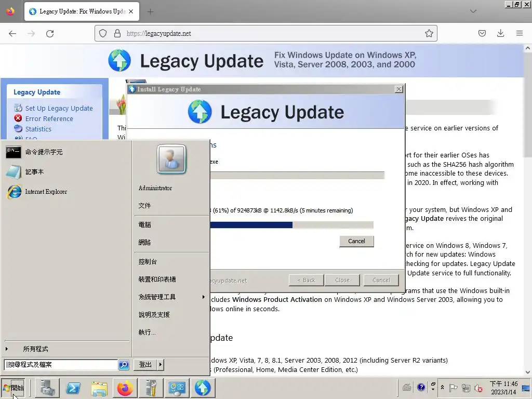This screenshot has width=532, height=399.
Task: Expand 系統管理工具 submenu arrow
Action: (203, 297)
